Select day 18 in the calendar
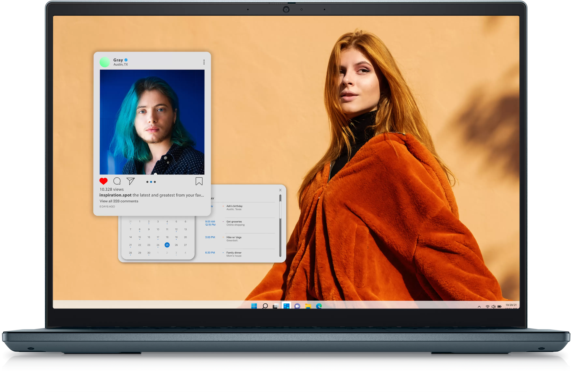571x392 pixels. click(x=167, y=237)
